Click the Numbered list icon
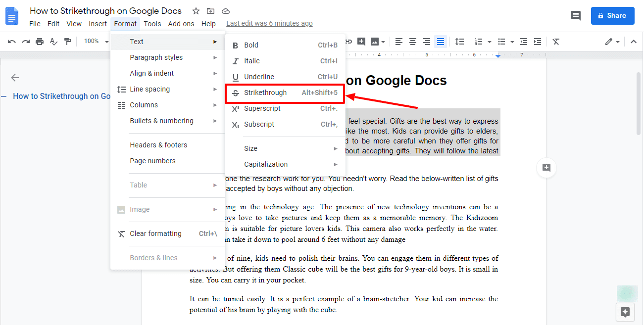 (479, 42)
